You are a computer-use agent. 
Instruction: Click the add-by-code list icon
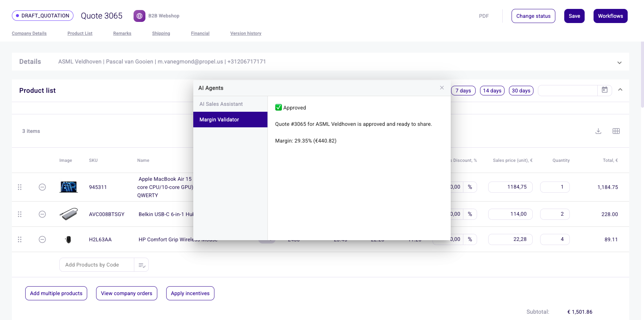click(x=142, y=265)
